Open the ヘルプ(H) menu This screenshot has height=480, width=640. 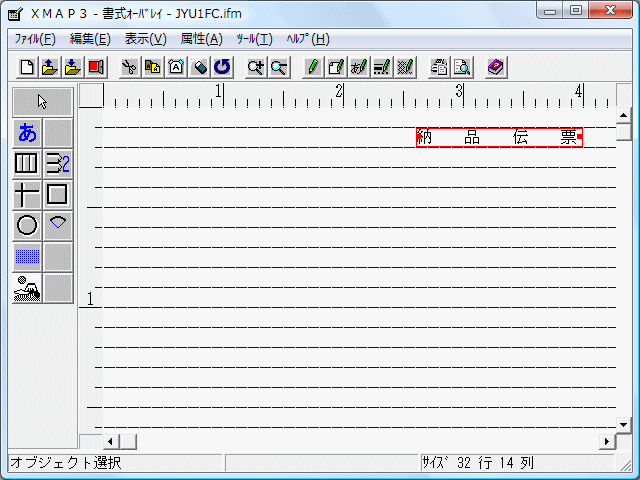coord(308,39)
